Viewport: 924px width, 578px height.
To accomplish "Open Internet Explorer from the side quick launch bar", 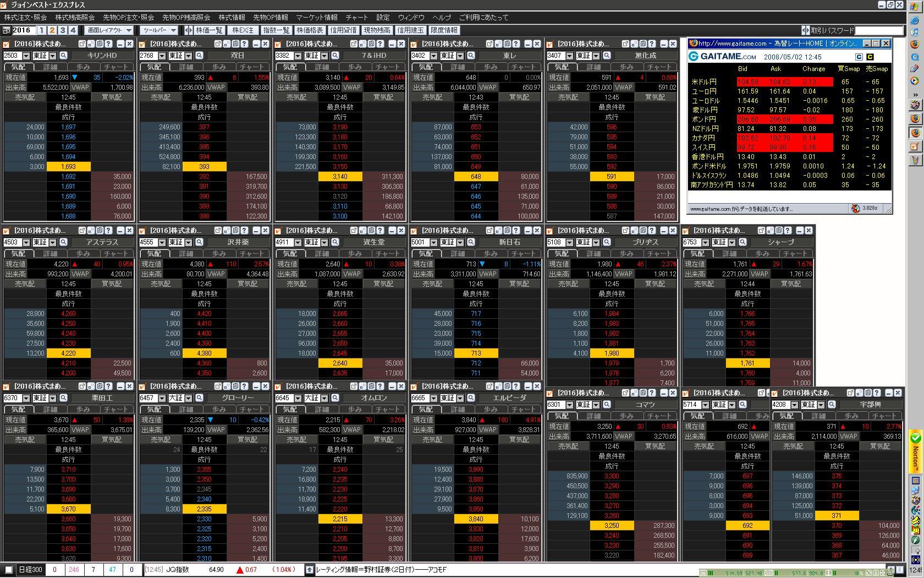I will tap(915, 20).
